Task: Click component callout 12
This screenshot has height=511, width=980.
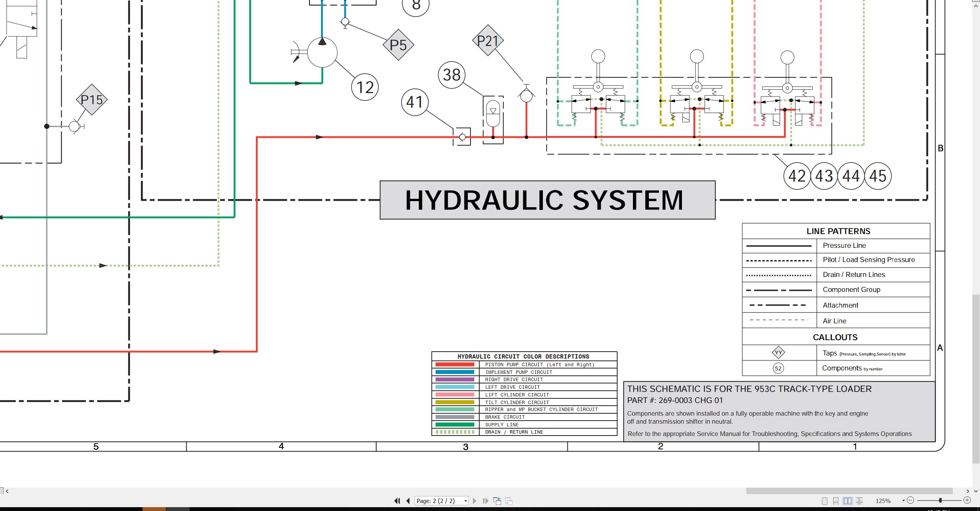Action: tap(365, 87)
